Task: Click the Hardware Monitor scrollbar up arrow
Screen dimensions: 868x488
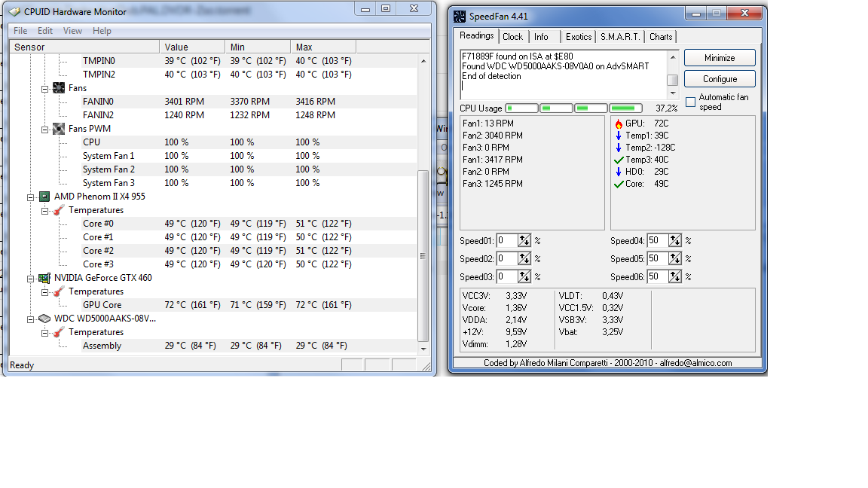Action: (423, 61)
